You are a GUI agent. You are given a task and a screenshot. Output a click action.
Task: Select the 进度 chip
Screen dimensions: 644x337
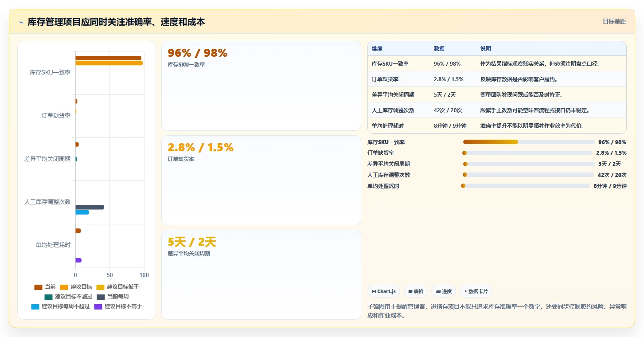pos(444,291)
